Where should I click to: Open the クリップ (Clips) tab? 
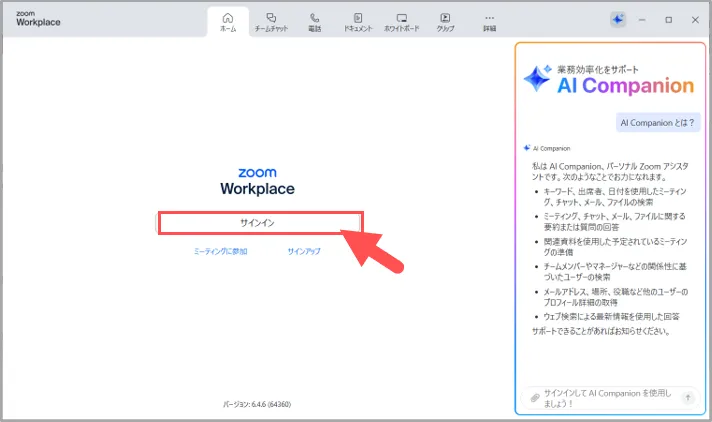[x=445, y=22]
